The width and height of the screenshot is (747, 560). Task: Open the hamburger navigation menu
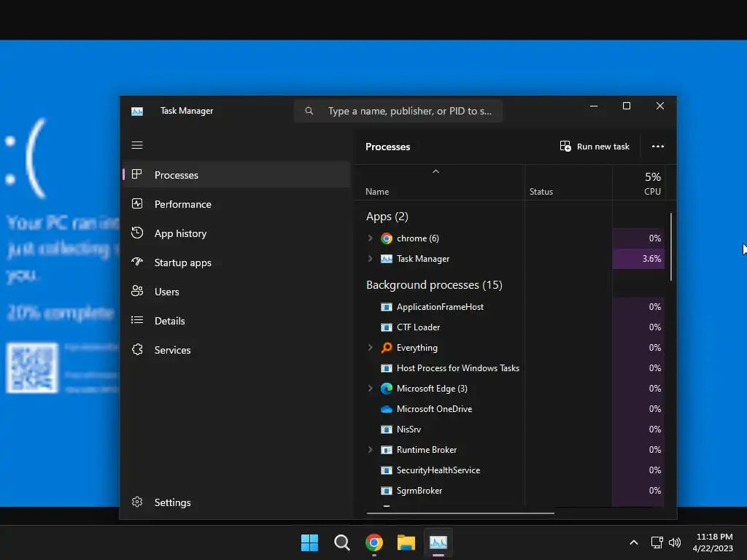point(136,145)
